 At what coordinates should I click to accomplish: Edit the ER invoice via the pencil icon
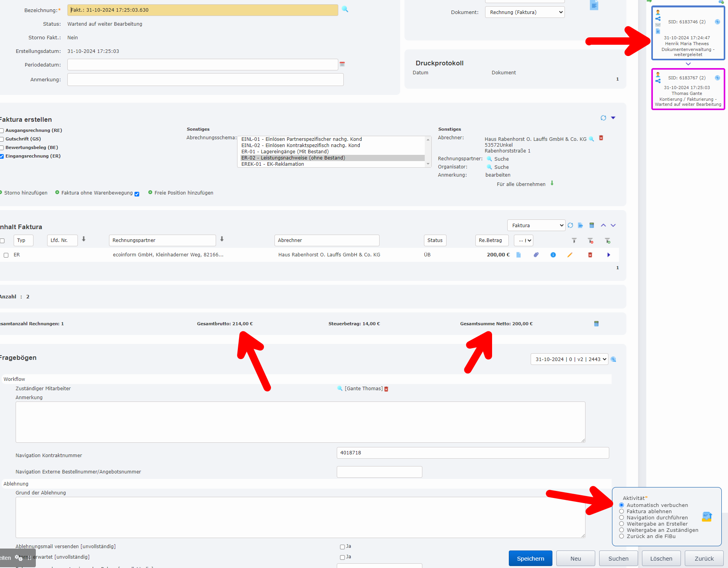[570, 255]
